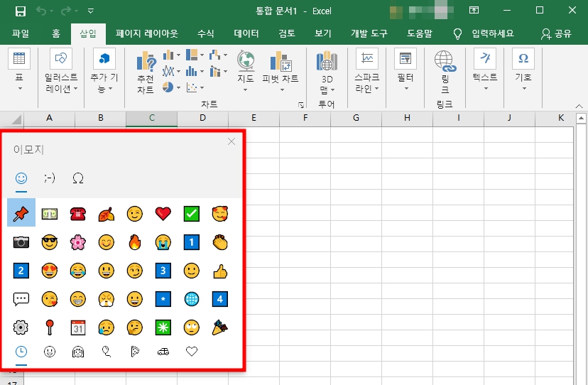
Task: Insert the fallen autumn leaf emoji
Action: tap(107, 214)
